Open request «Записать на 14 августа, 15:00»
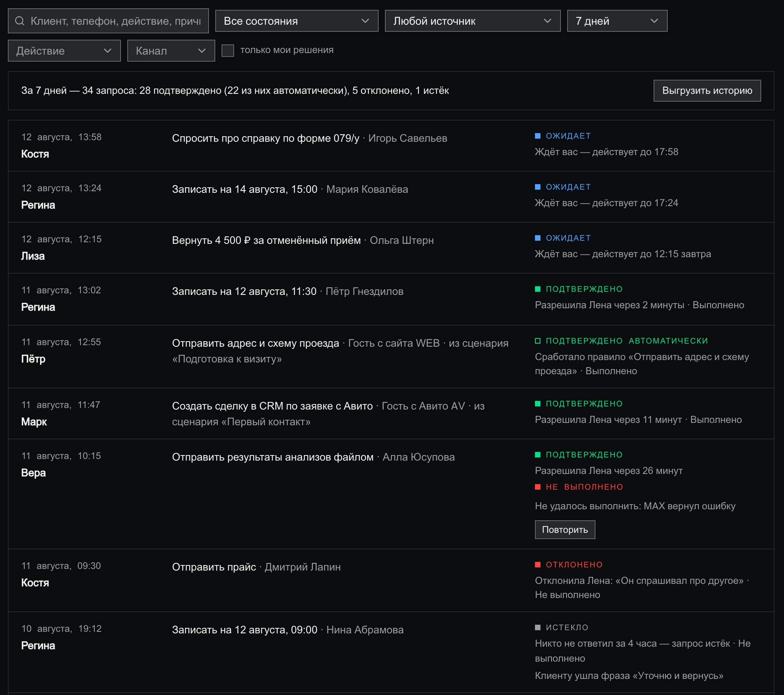The width and height of the screenshot is (784, 695). [244, 189]
